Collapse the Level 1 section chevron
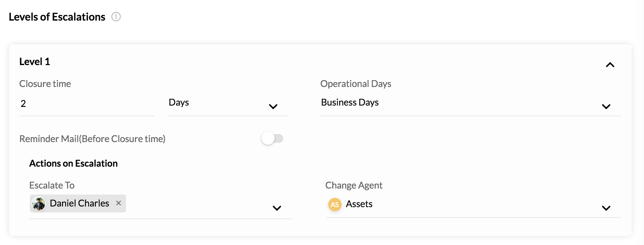 [610, 65]
